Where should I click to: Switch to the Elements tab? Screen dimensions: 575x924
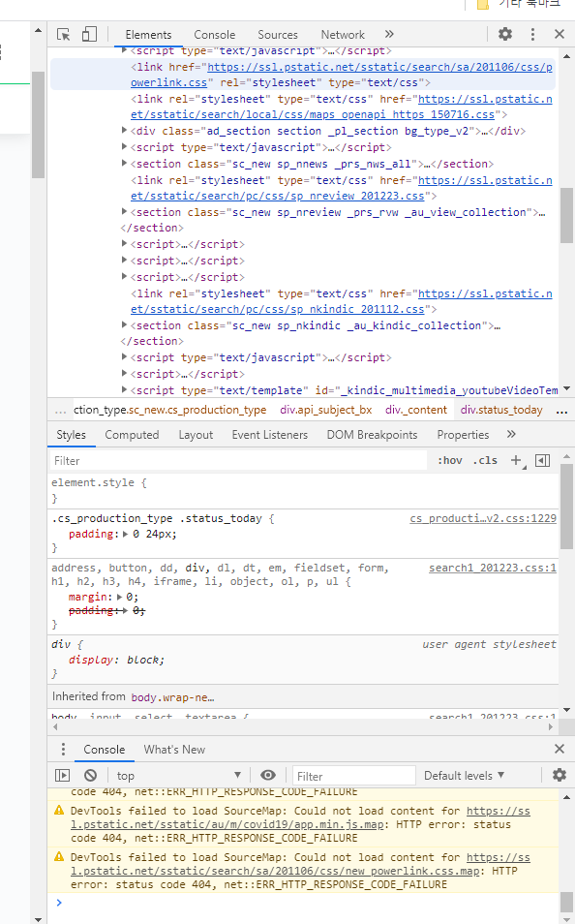(x=148, y=35)
